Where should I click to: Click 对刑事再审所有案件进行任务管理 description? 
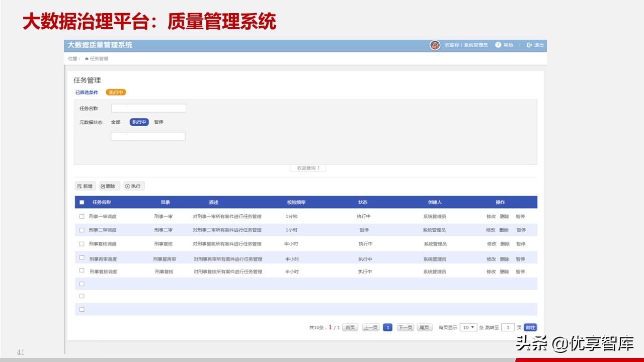228,259
